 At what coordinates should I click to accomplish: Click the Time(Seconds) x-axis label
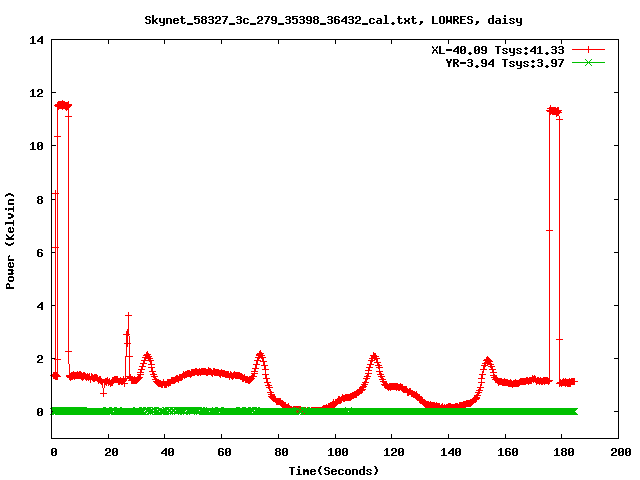point(334,470)
